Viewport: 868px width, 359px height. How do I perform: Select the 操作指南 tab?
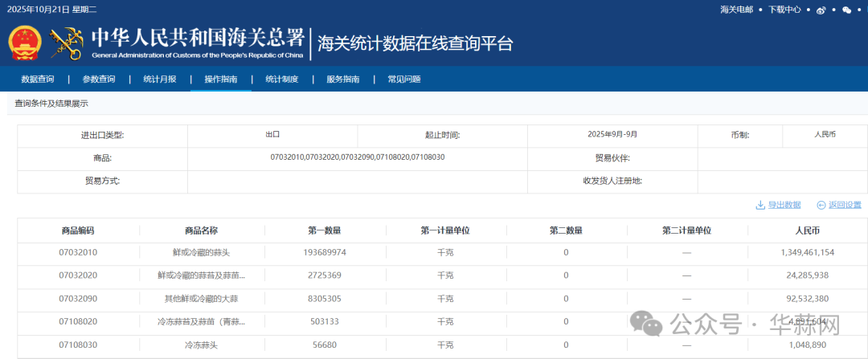click(x=221, y=80)
